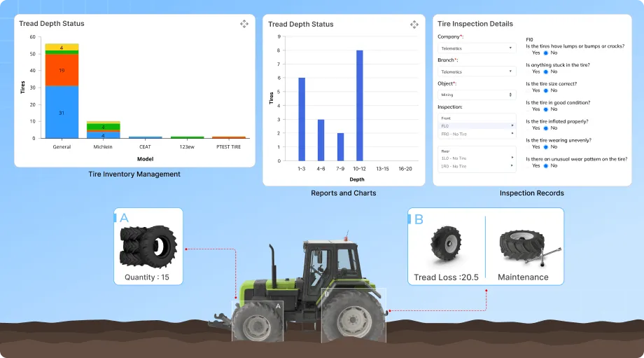Click the Maintenance label in card B
The height and width of the screenshot is (358, 644).
(523, 277)
